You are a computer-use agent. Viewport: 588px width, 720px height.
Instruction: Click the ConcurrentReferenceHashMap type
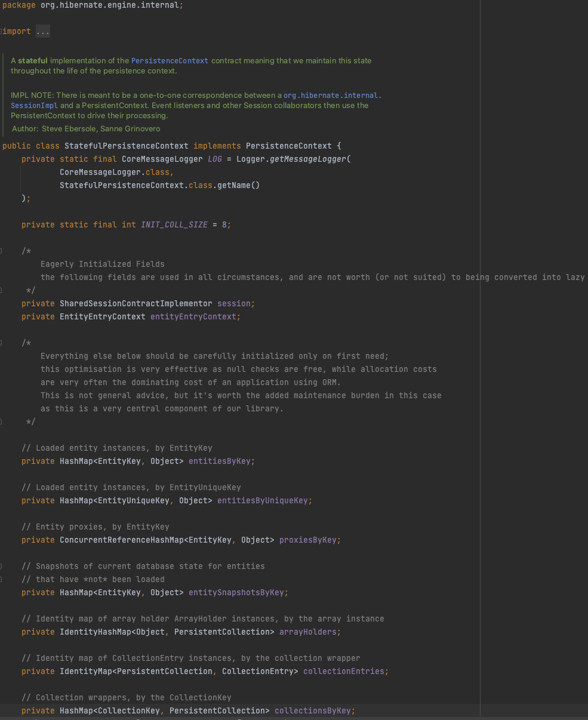click(122, 540)
